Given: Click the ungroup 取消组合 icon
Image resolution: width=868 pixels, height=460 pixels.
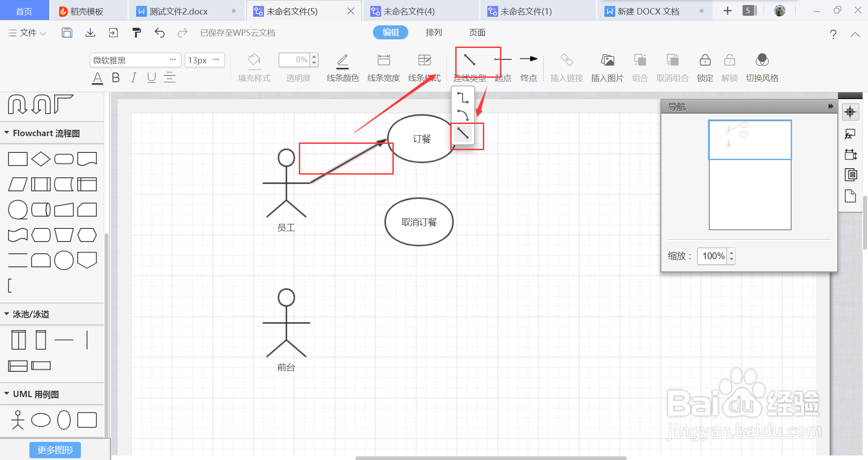Looking at the screenshot, I should point(672,68).
